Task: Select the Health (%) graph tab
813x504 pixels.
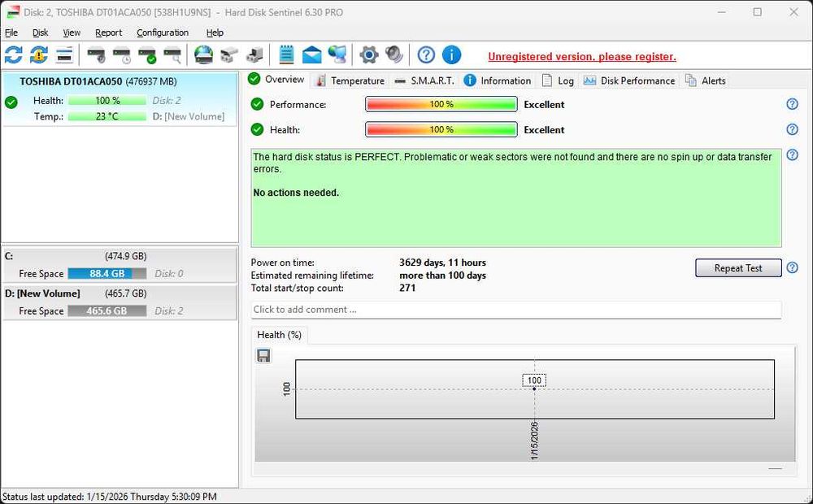Action: coord(279,335)
